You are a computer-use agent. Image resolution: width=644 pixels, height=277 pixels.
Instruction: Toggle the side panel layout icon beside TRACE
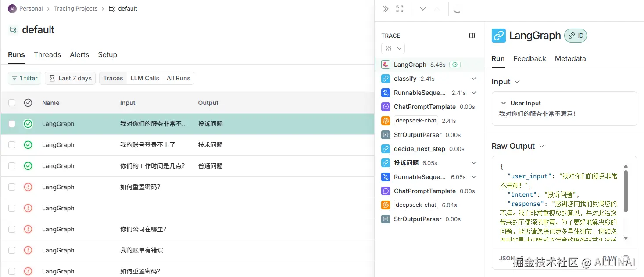pyautogui.click(x=472, y=36)
